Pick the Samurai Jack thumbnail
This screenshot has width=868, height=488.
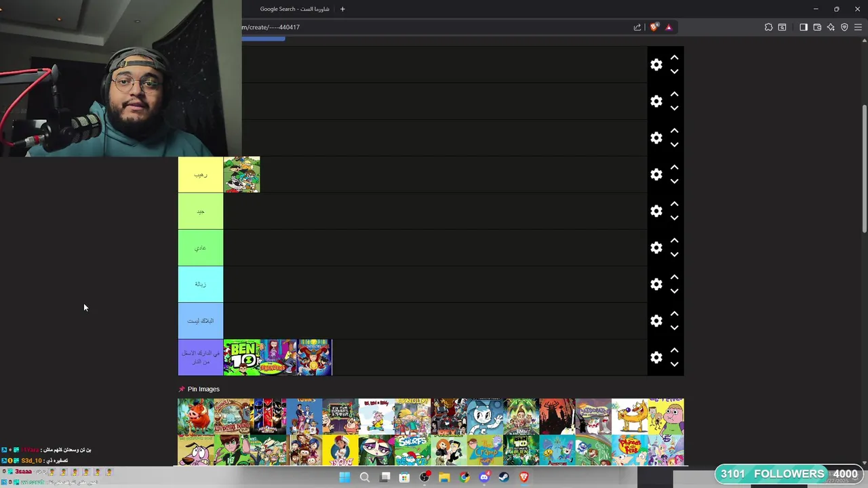click(557, 417)
